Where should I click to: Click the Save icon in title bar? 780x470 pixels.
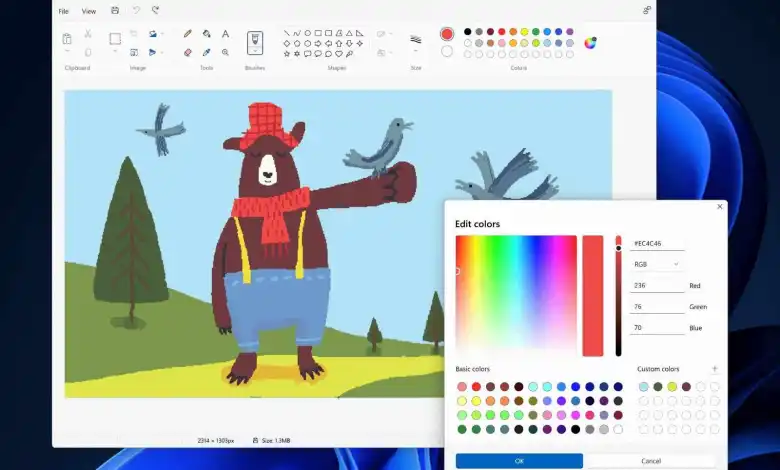point(115,11)
